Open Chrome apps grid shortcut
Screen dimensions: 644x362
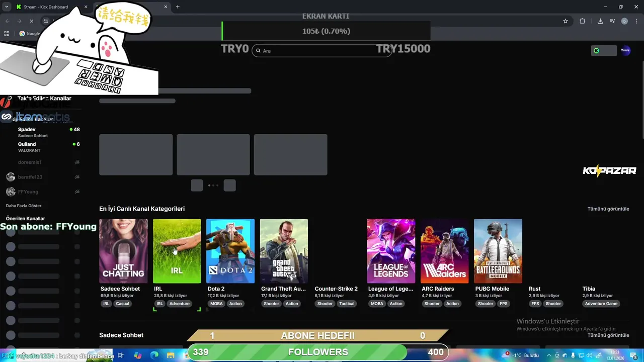[7, 34]
